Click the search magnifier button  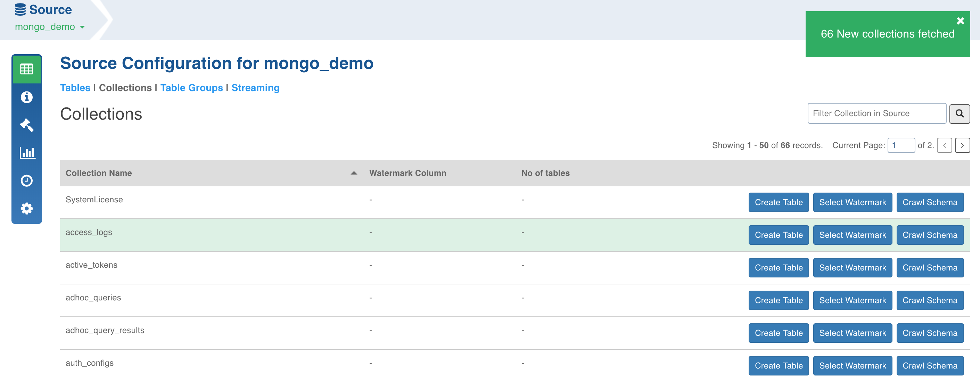960,113
